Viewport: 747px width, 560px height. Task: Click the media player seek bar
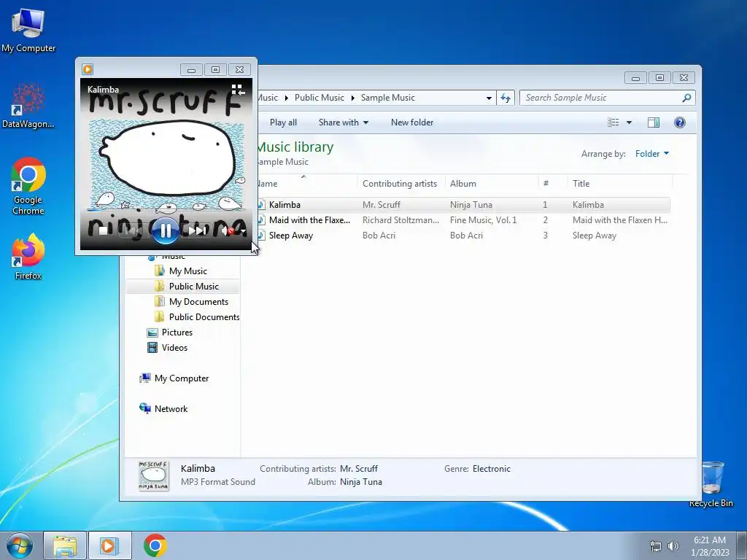point(166,209)
